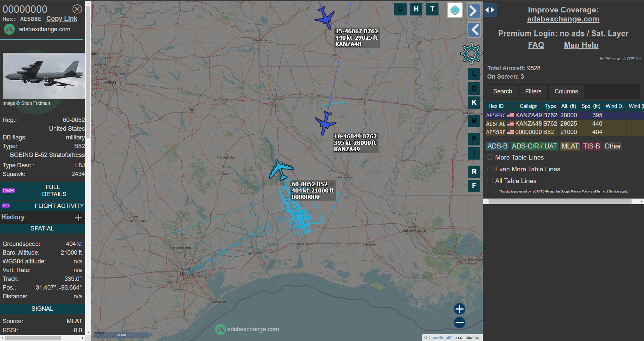Zoom out on the map
Viewport: 644px width, 341px height.
(x=459, y=323)
